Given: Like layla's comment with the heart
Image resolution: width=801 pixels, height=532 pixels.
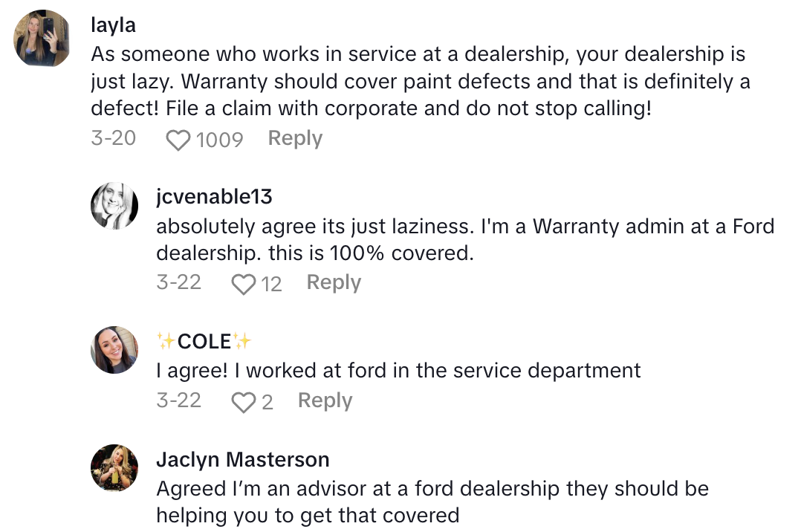Looking at the screenshot, I should [x=178, y=140].
